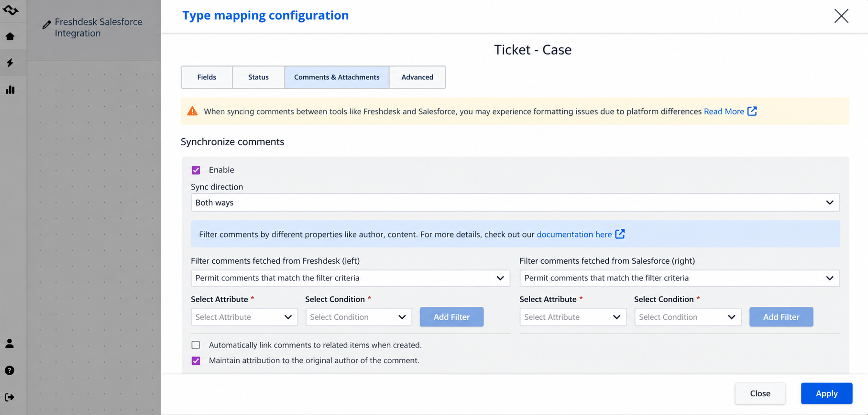Click the user profile icon in sidebar
Screen dimensions: 868x415
[x=10, y=343]
